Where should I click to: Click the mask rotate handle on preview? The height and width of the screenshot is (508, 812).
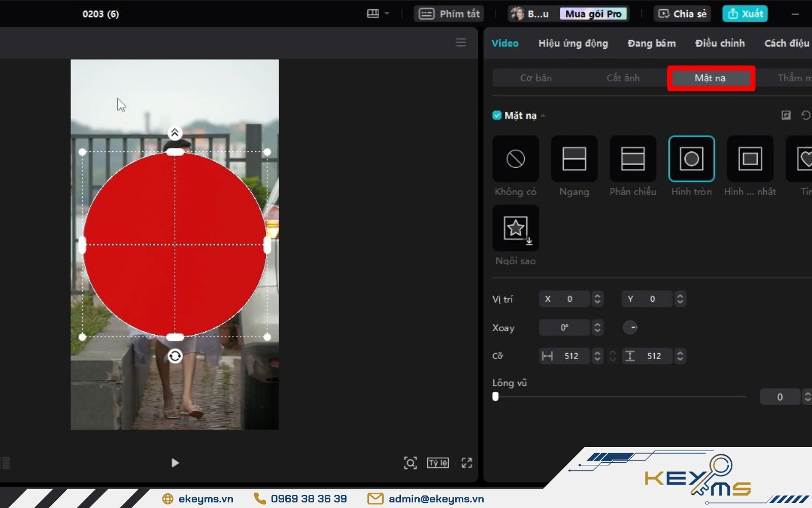coord(175,356)
